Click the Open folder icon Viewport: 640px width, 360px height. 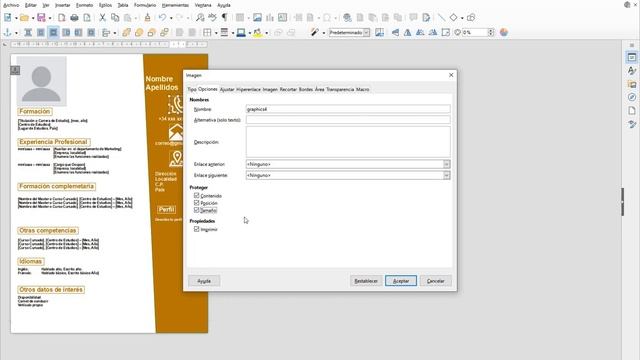tap(24, 18)
